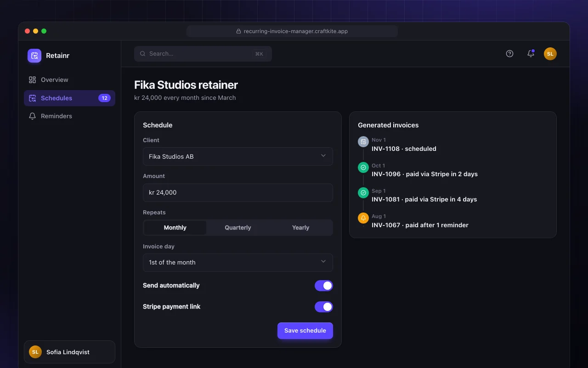Click Sofia Lindqvist's avatar in sidebar footer

(35, 352)
